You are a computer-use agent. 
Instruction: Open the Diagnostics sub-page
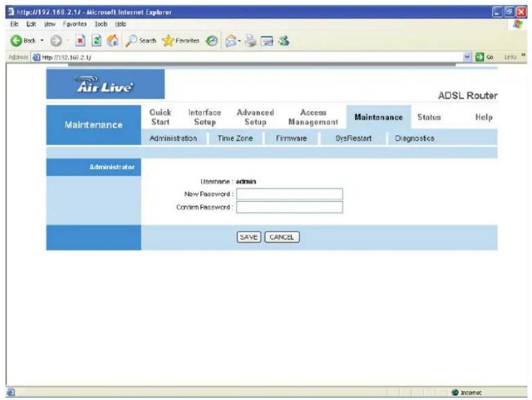click(x=415, y=138)
